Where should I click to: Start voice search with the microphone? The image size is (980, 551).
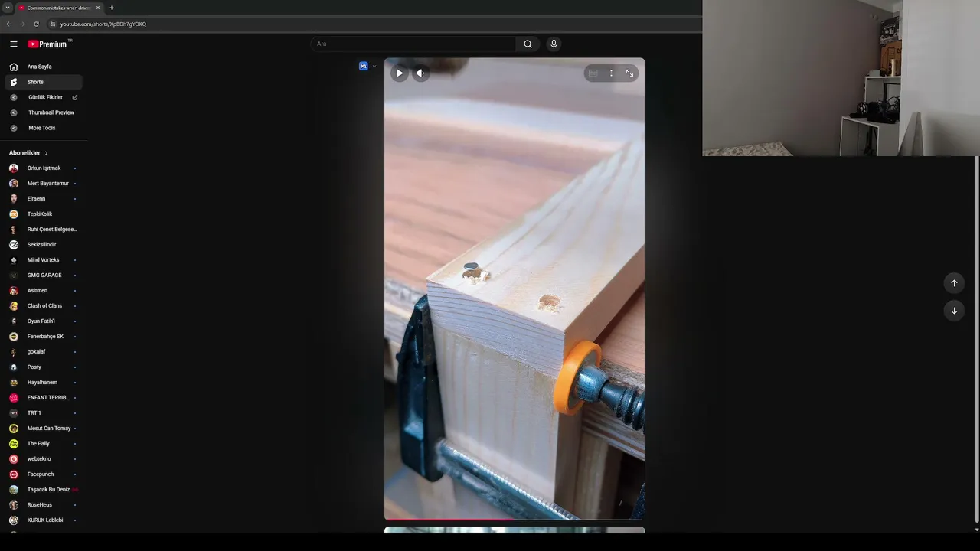click(554, 44)
